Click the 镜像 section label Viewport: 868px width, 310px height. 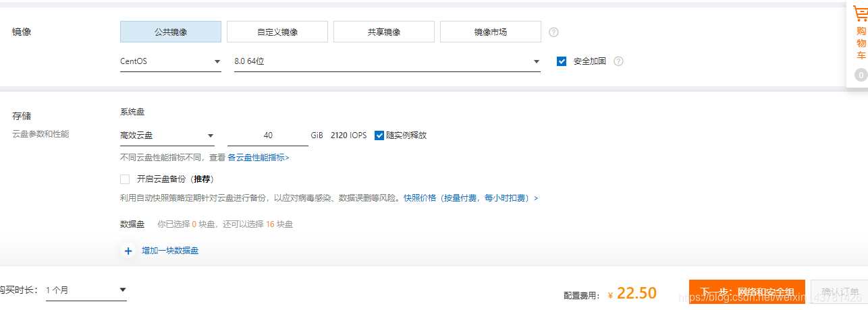tap(22, 32)
